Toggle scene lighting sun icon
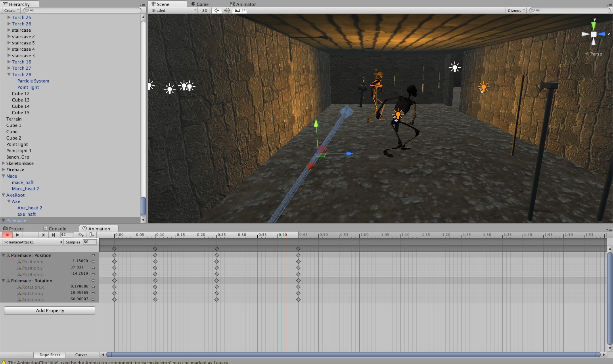 coord(216,11)
